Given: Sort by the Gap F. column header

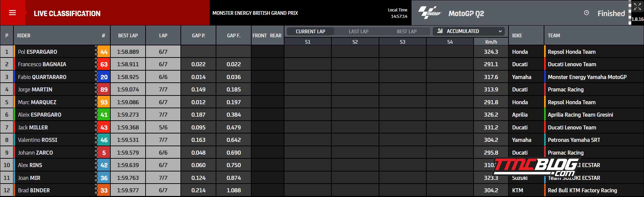Looking at the screenshot, I should coord(233,35).
